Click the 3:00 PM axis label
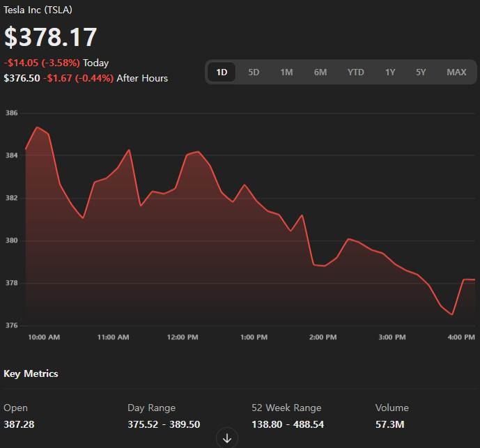Image resolution: width=480 pixels, height=448 pixels. [x=392, y=337]
